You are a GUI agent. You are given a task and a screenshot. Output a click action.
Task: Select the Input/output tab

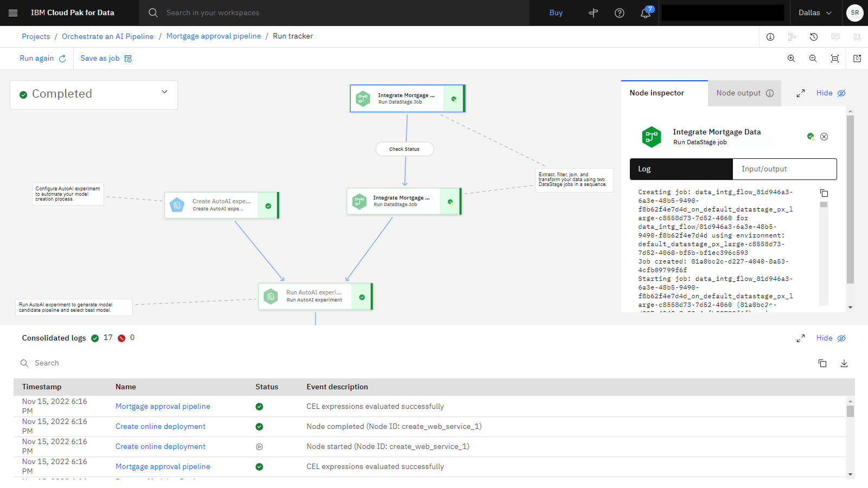(x=784, y=169)
